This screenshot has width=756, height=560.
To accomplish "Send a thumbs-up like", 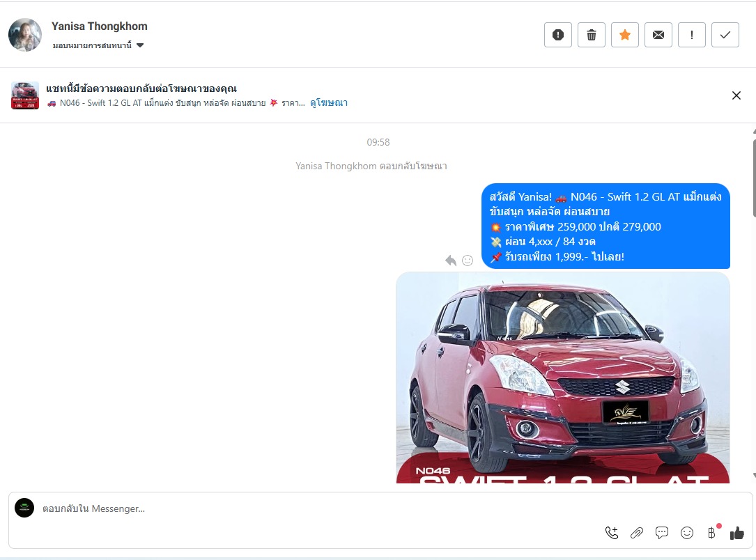I will coord(737,533).
